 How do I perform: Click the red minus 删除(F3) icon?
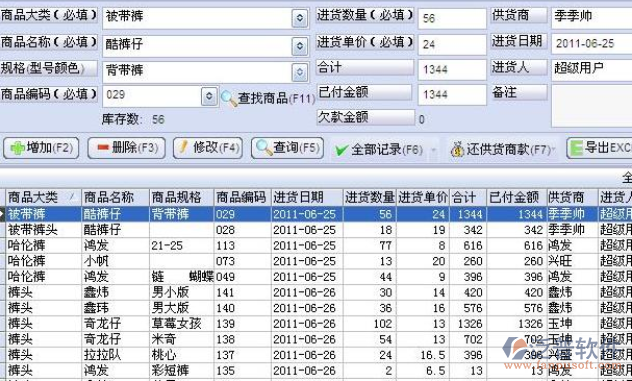pos(103,148)
